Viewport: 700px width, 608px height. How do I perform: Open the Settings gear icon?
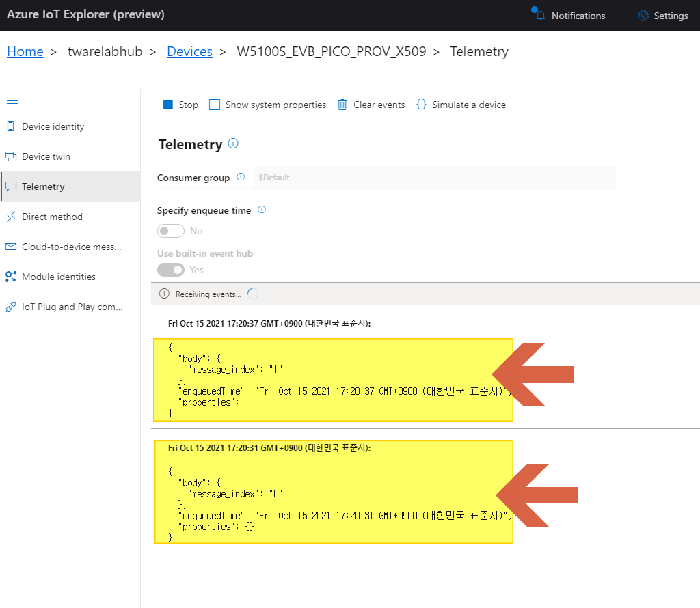click(643, 16)
